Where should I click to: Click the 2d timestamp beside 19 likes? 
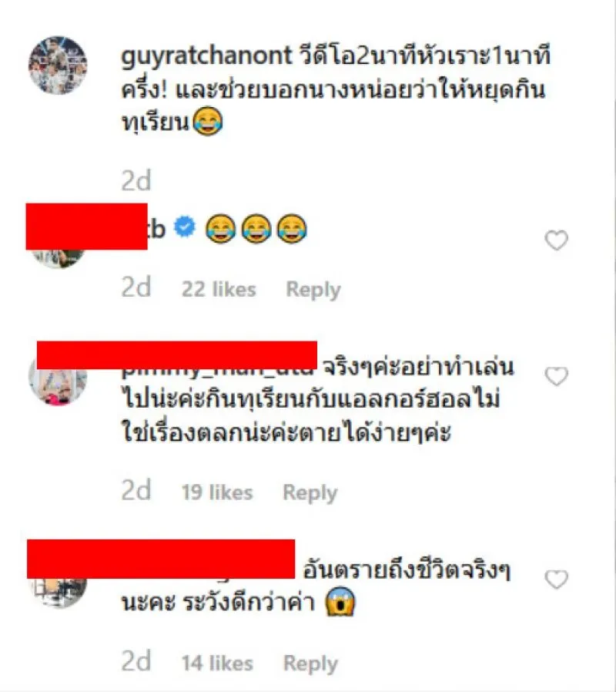tap(136, 490)
